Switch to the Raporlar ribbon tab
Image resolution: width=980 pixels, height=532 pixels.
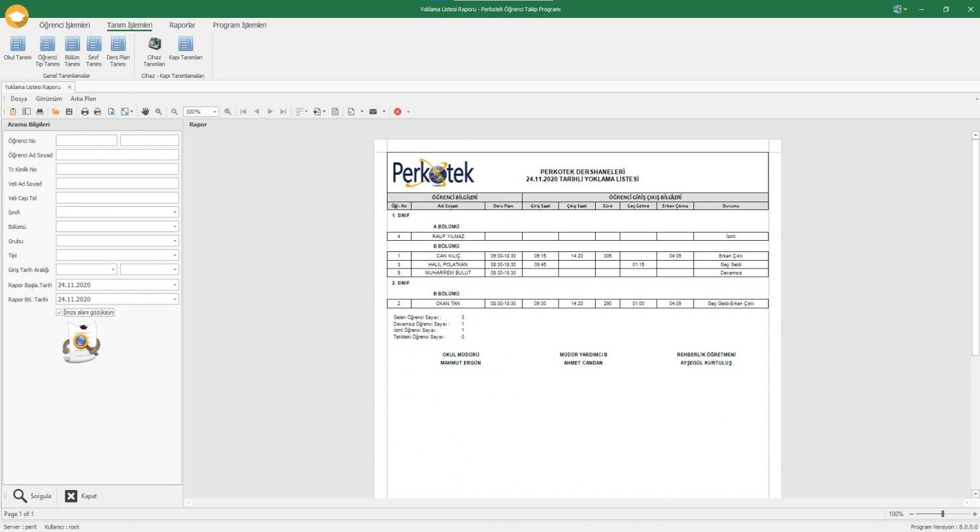[x=182, y=25]
